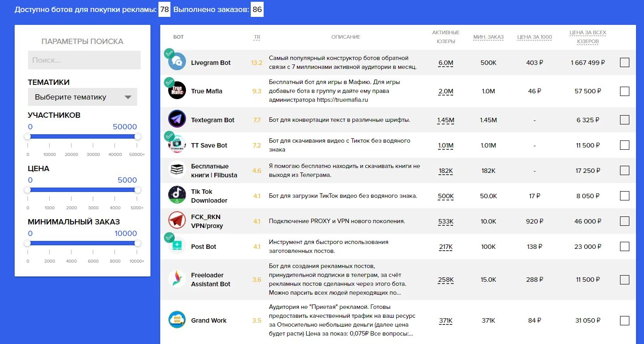Viewport: 644px width, 344px height.
Task: Check the Tik Tok Downloader checkbox
Action: [x=624, y=196]
